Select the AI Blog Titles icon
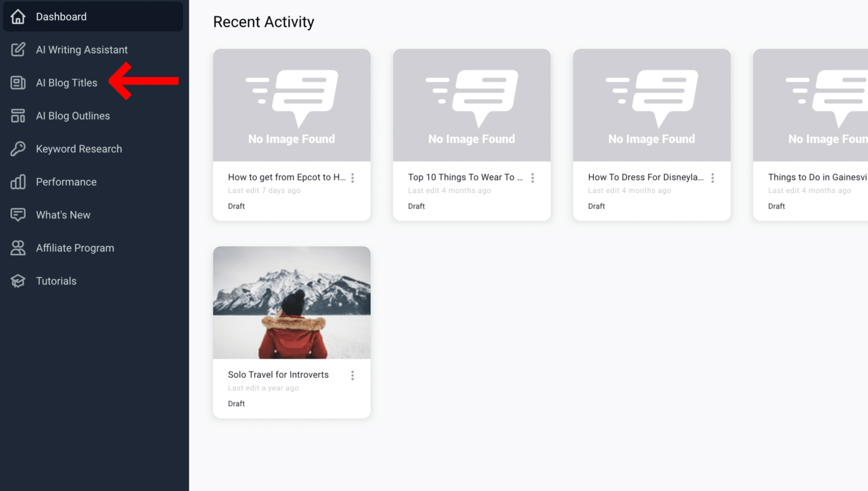The width and height of the screenshot is (868, 491). 18,83
